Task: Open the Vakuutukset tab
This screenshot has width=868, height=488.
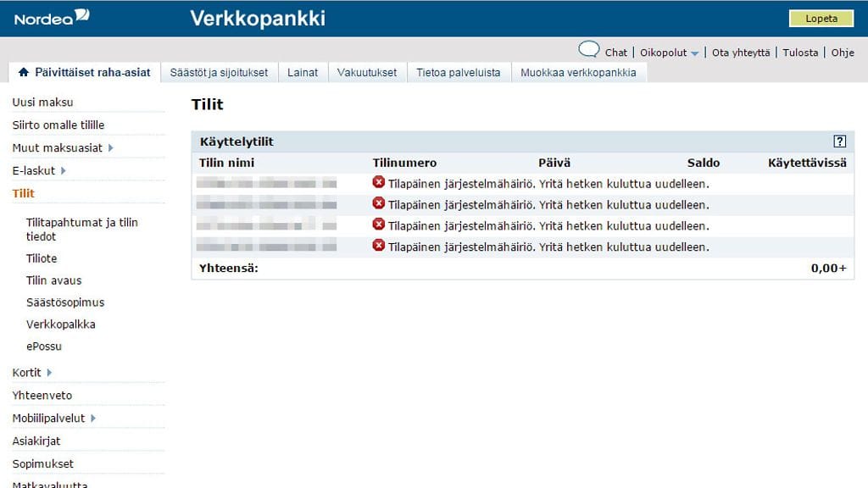Action: [x=367, y=72]
